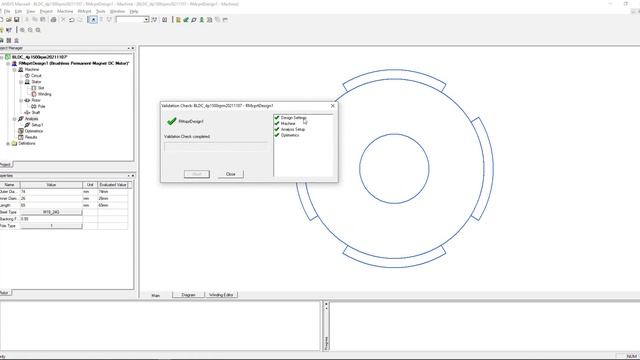This screenshot has height=360, width=640.
Task: Select the Setup1 icon in tree
Action: [x=27, y=125]
